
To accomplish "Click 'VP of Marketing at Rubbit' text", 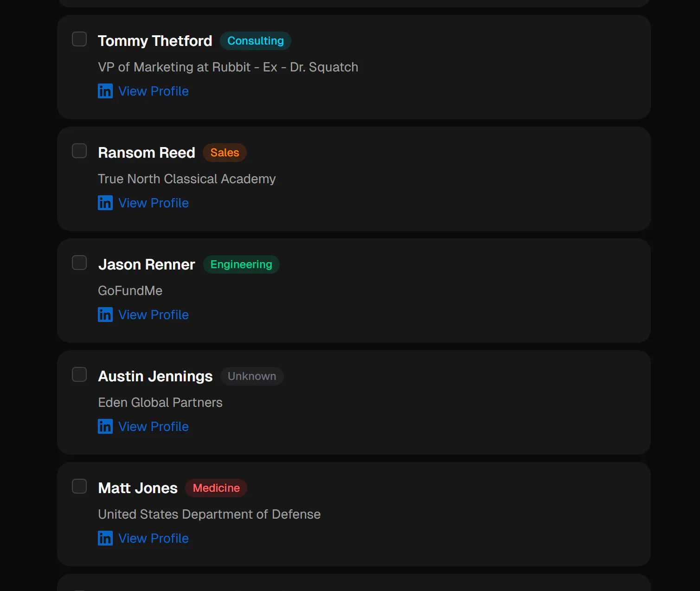I will [174, 67].
